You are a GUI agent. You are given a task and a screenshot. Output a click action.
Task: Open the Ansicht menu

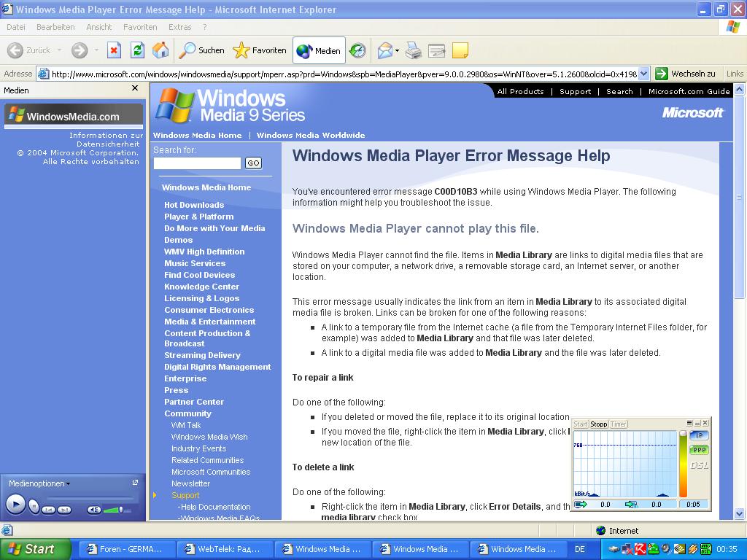pyautogui.click(x=98, y=27)
